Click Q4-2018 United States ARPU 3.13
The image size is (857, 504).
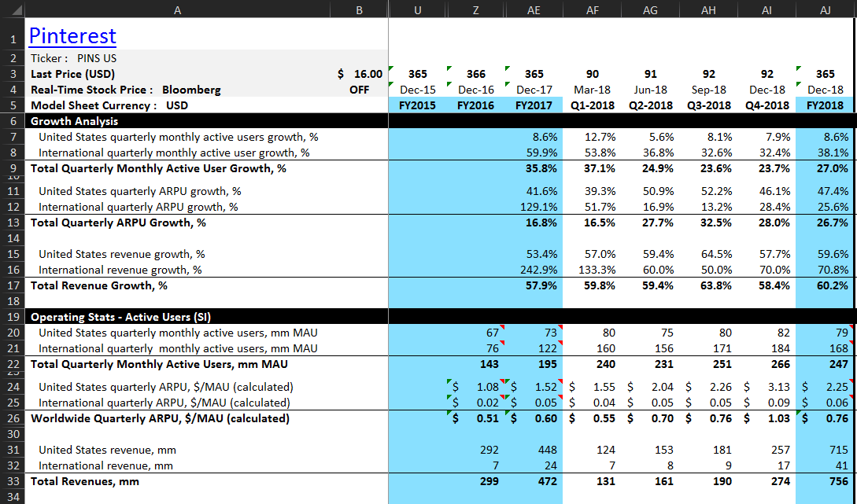pos(766,387)
